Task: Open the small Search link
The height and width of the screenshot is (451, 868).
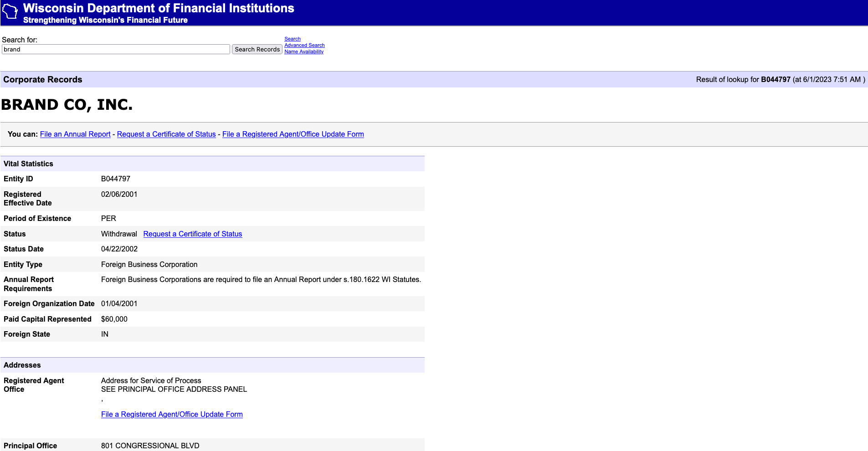Action: tap(293, 39)
